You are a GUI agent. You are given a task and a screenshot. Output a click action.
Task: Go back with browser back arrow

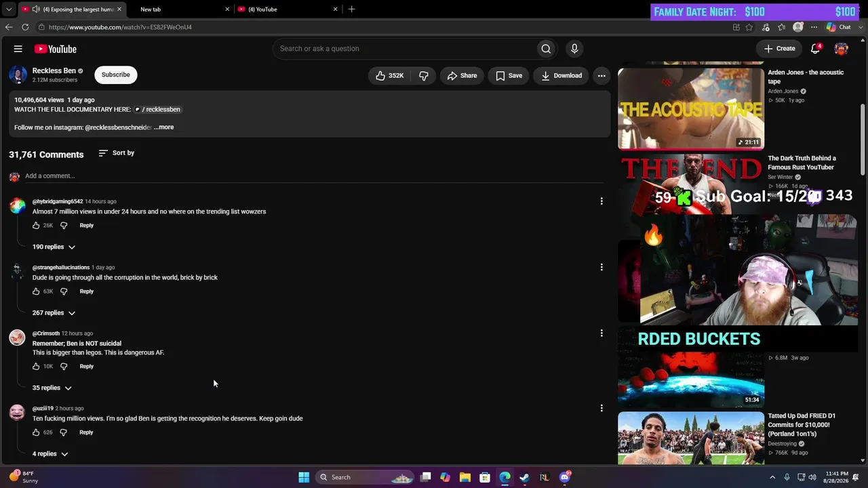9,27
